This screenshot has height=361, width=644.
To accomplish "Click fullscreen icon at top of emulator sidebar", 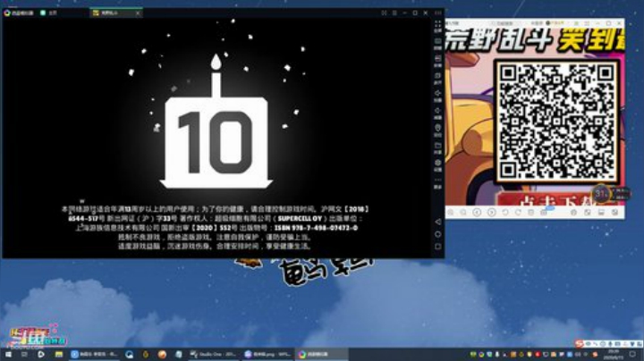I will point(437,26).
